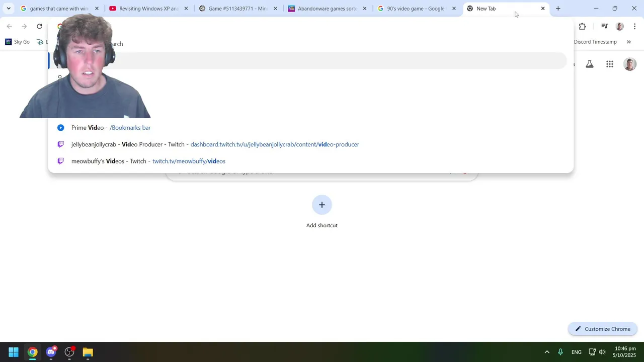
Task: Reload the current page
Action: [x=39, y=26]
